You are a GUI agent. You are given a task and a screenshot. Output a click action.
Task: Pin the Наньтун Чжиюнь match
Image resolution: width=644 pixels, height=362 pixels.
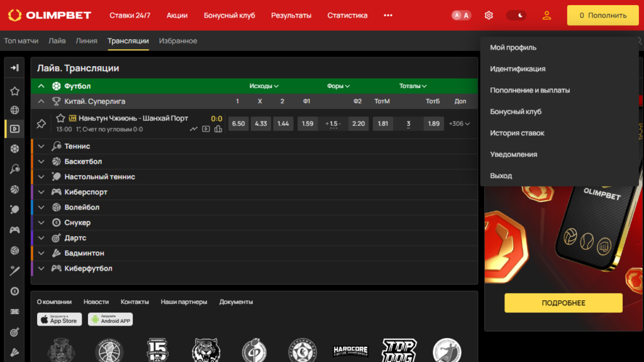(x=41, y=123)
